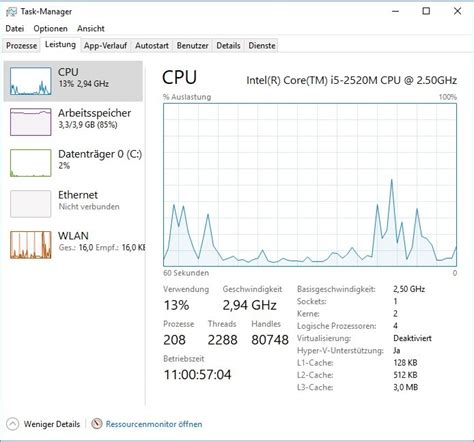Select the CPU mini graph thumbnail

pyautogui.click(x=31, y=81)
